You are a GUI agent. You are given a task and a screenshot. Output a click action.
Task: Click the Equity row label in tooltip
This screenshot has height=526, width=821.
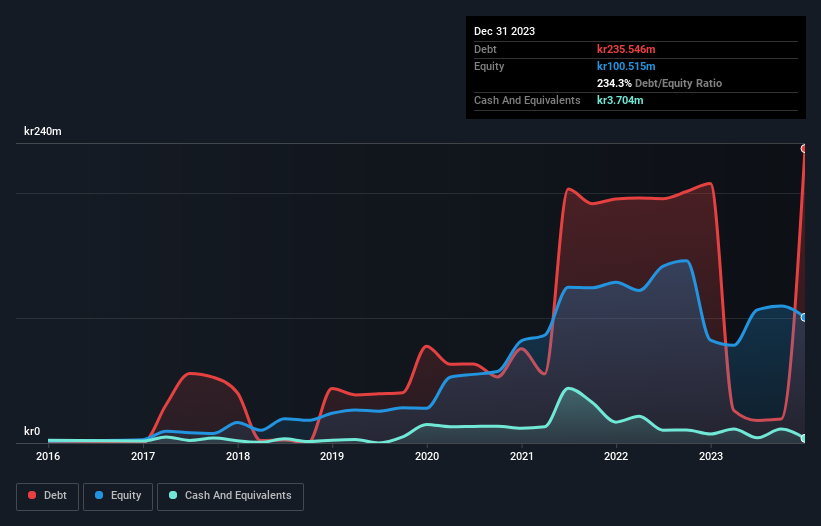[x=489, y=66]
